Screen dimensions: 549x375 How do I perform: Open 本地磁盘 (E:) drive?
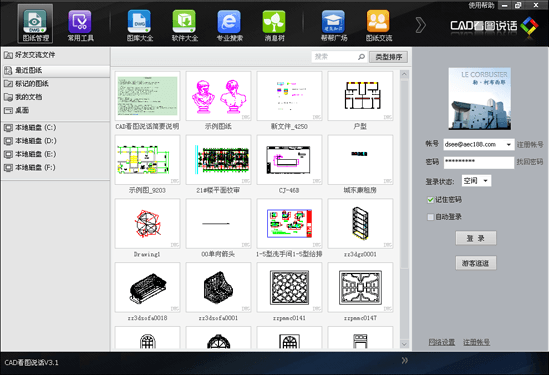click(55, 154)
